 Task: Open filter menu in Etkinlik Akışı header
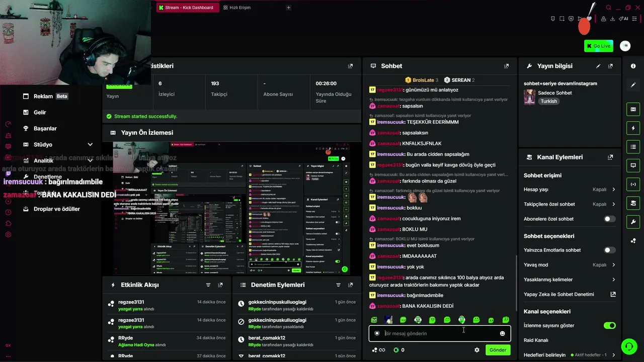pyautogui.click(x=208, y=285)
